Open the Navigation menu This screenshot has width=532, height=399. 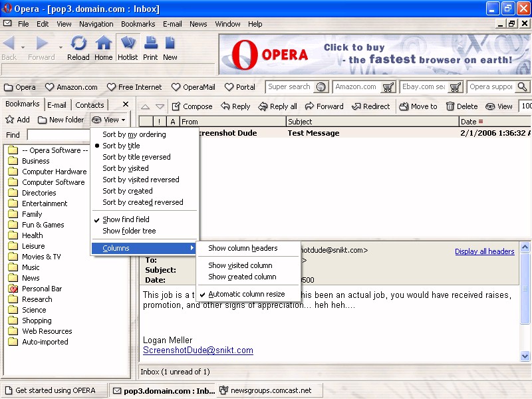tap(96, 24)
